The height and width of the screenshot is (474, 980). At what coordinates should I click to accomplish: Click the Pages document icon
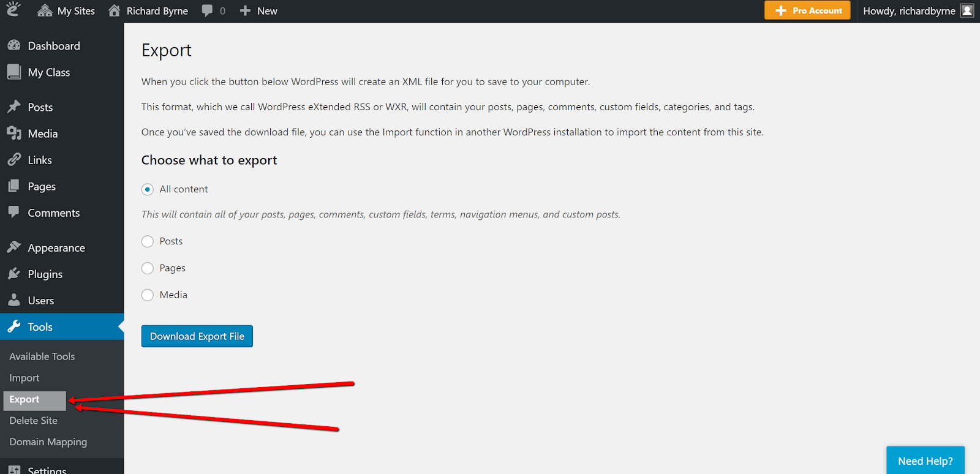pos(14,186)
